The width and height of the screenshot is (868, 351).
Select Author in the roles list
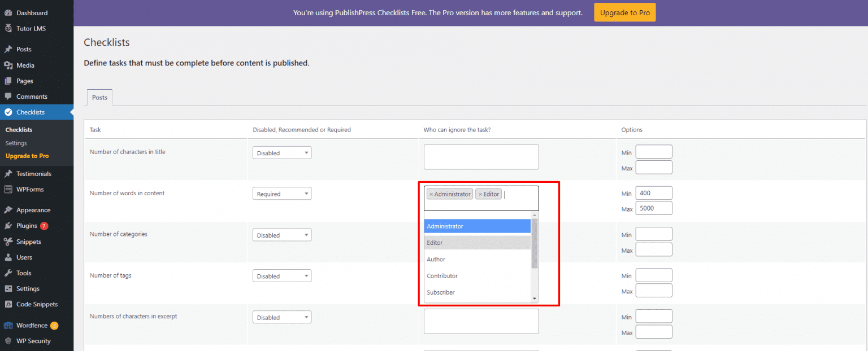[x=436, y=259]
